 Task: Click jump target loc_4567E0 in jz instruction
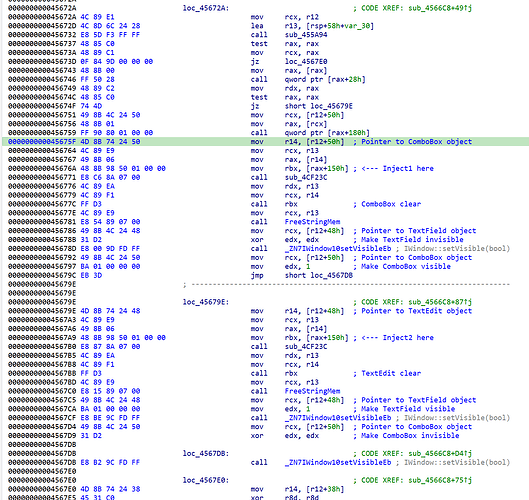pyautogui.click(x=306, y=61)
